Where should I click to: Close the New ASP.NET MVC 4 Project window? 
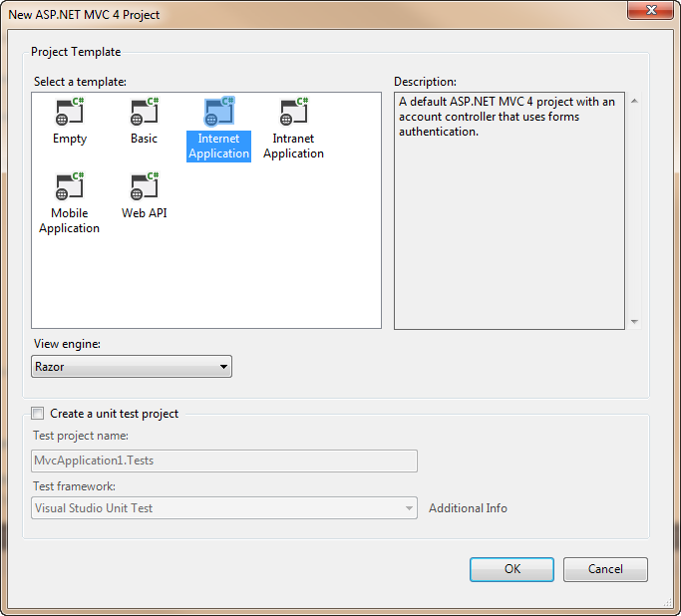(650, 10)
